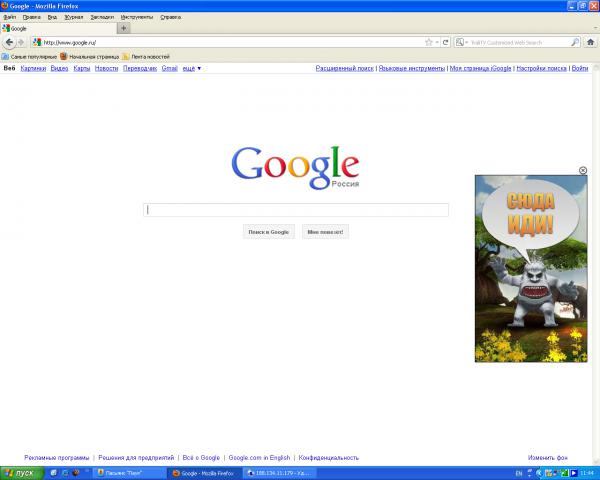Bookmark this page with the star icon

pos(429,42)
